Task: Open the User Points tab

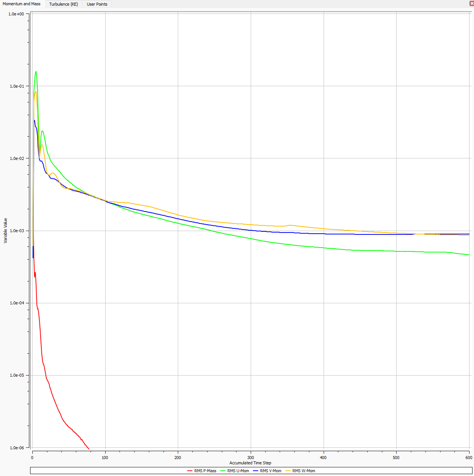Action: pyautogui.click(x=97, y=4)
